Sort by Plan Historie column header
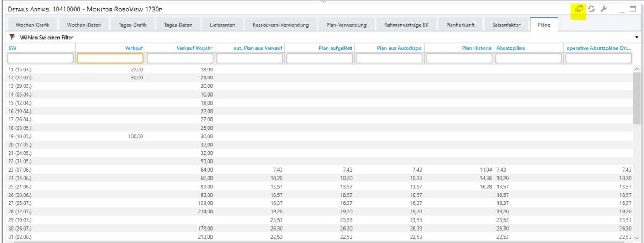The image size is (644, 243). click(x=459, y=48)
